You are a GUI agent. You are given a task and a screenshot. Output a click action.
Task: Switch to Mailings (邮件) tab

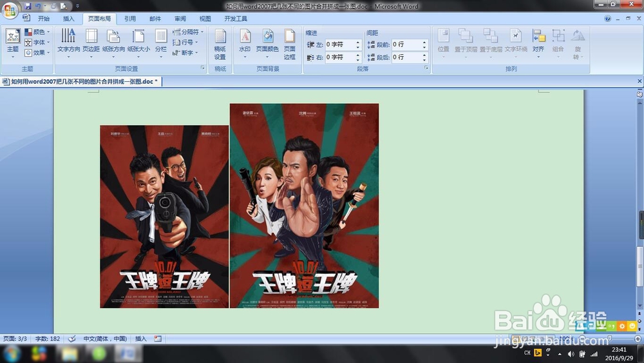155,19
